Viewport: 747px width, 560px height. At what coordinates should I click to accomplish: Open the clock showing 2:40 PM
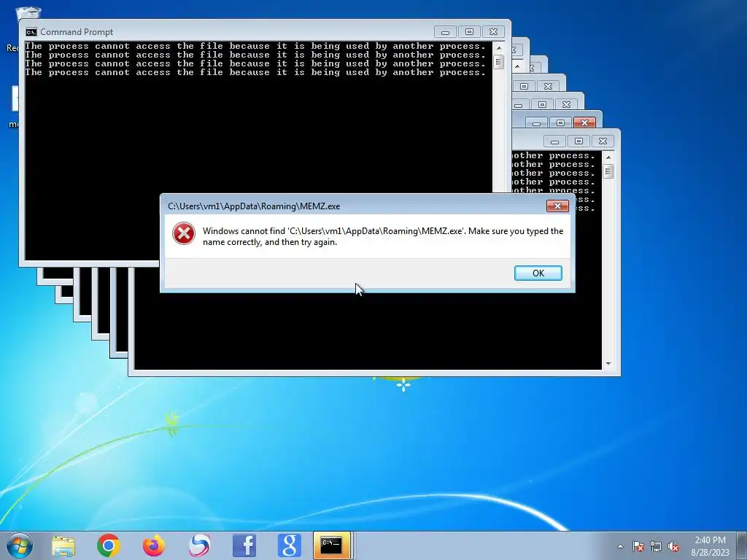710,540
